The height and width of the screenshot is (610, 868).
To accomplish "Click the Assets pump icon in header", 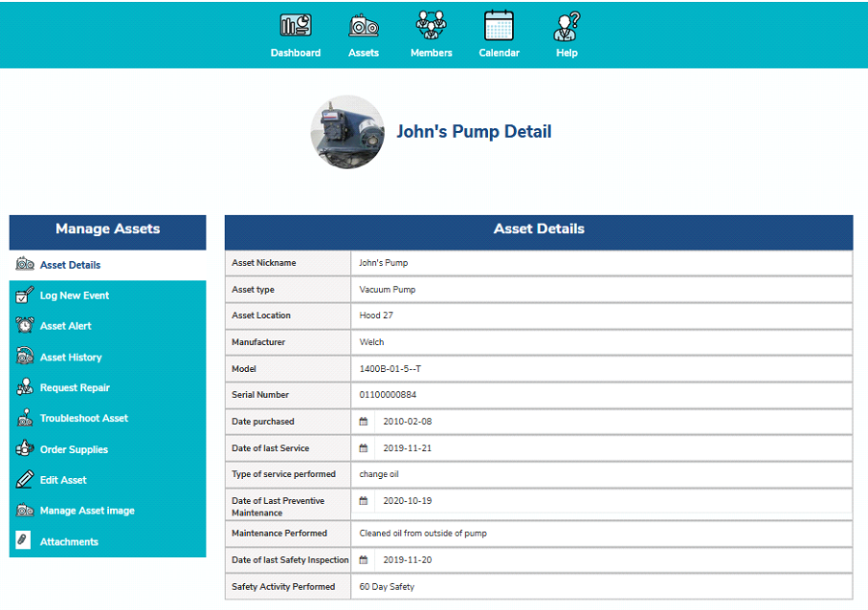I will click(364, 26).
